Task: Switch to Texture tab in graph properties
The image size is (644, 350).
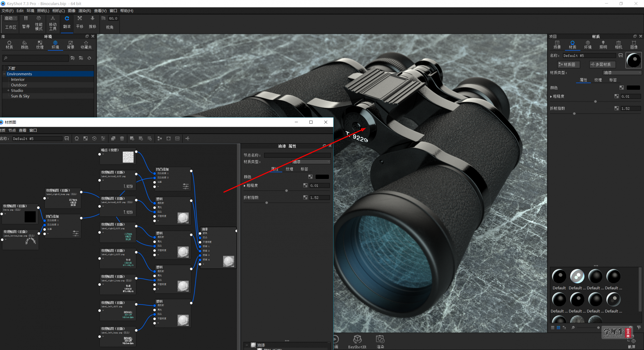Action: [289, 169]
